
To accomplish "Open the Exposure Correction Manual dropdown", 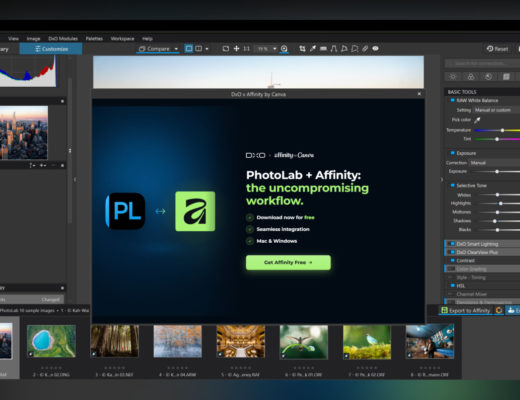I will coord(495,163).
